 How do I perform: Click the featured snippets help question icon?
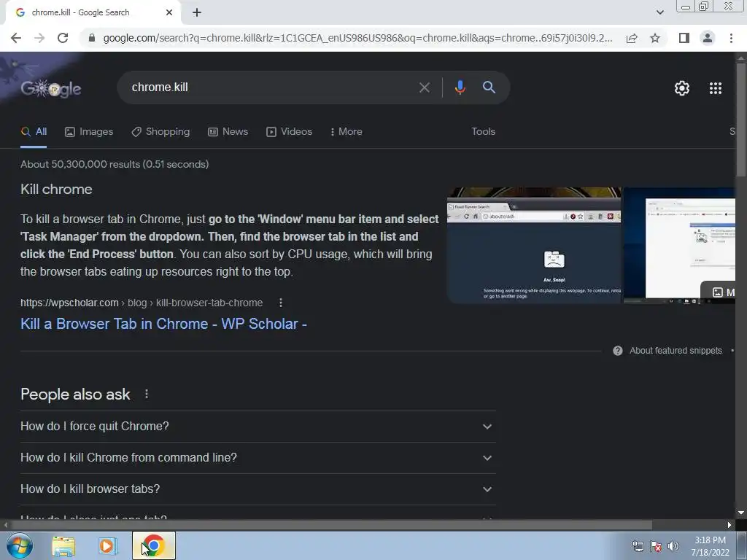[x=617, y=351]
